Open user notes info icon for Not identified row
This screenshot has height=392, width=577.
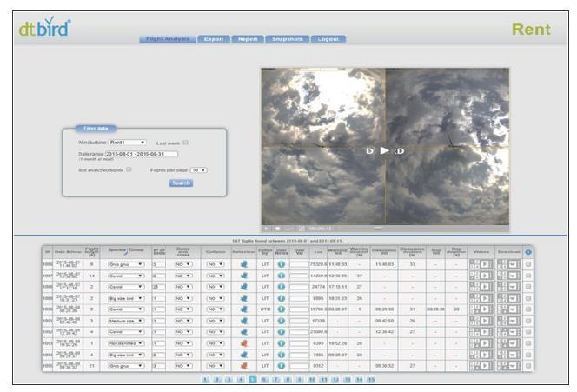coord(282,343)
